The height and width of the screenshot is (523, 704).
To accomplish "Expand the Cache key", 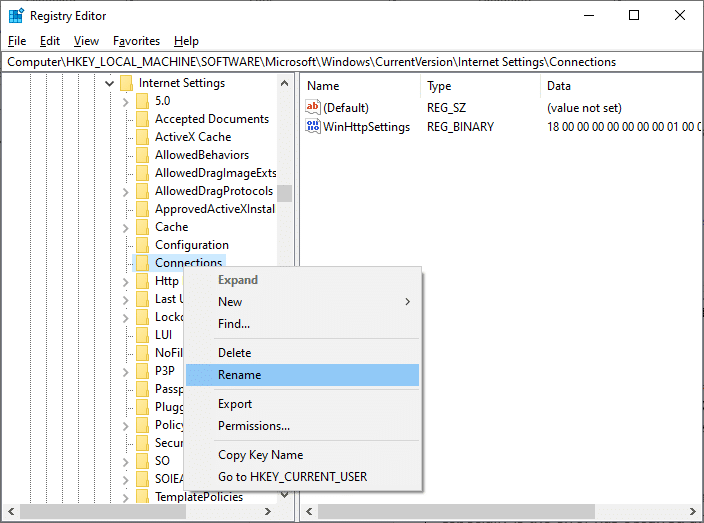I will tap(126, 228).
